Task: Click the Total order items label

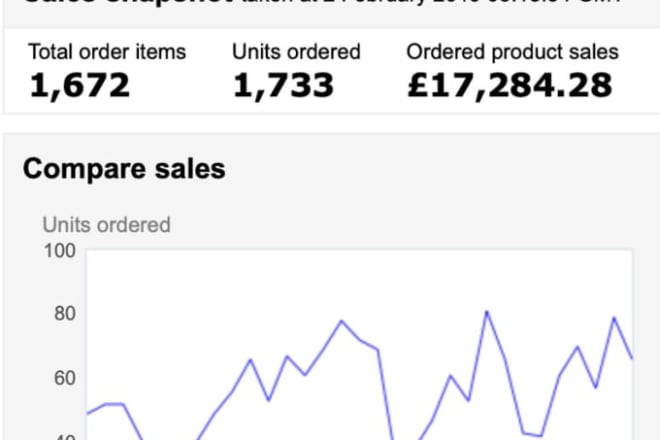Action: [107, 52]
